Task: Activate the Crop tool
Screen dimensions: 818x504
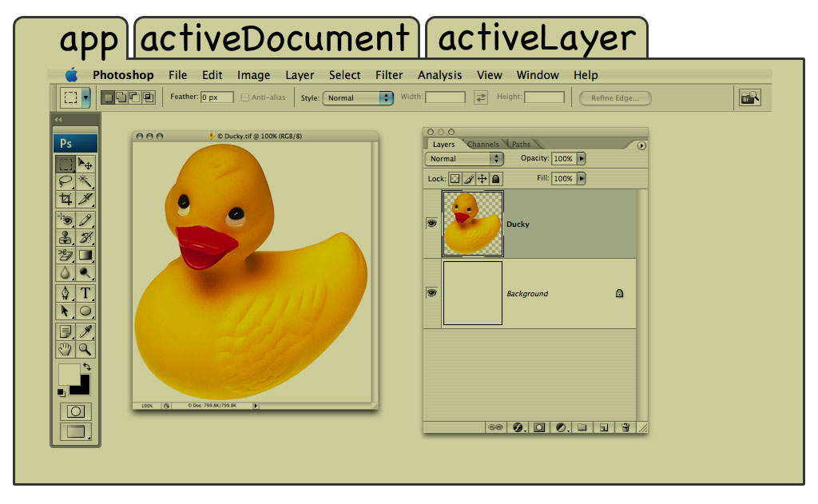Action: [66, 199]
